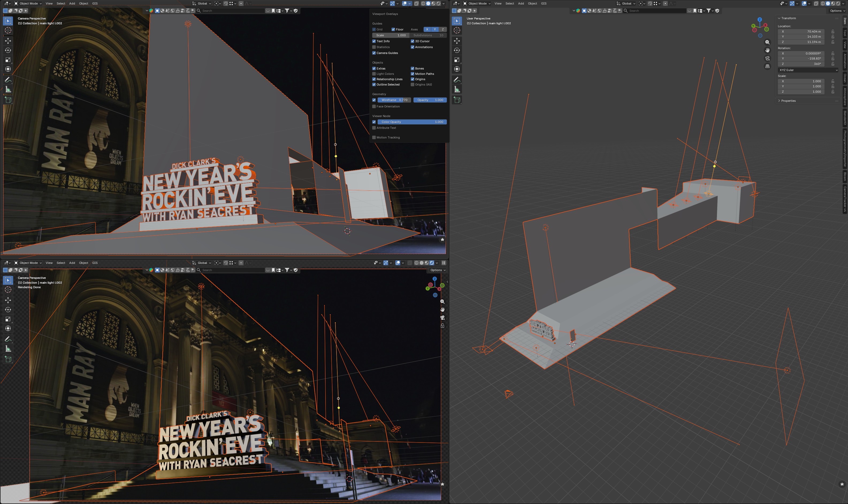This screenshot has width=848, height=504.
Task: Click the zoom magnifier icon in right viewport
Action: [x=767, y=42]
